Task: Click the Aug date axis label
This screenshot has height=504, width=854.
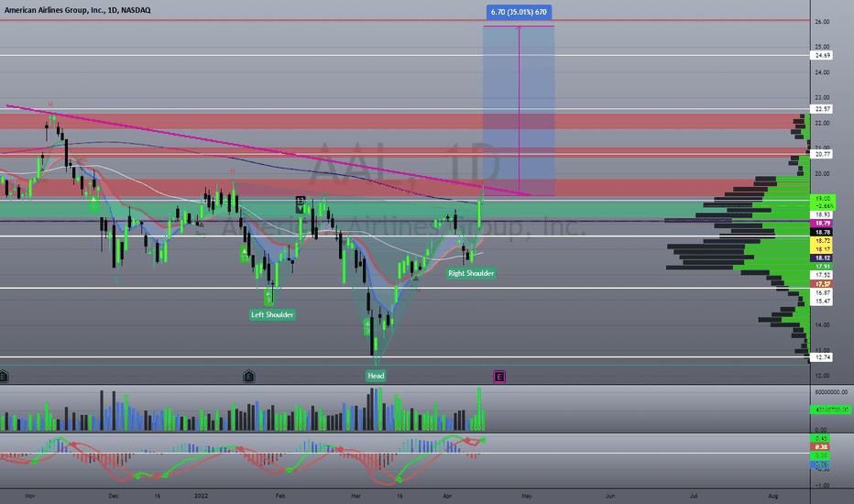Action: [772, 496]
